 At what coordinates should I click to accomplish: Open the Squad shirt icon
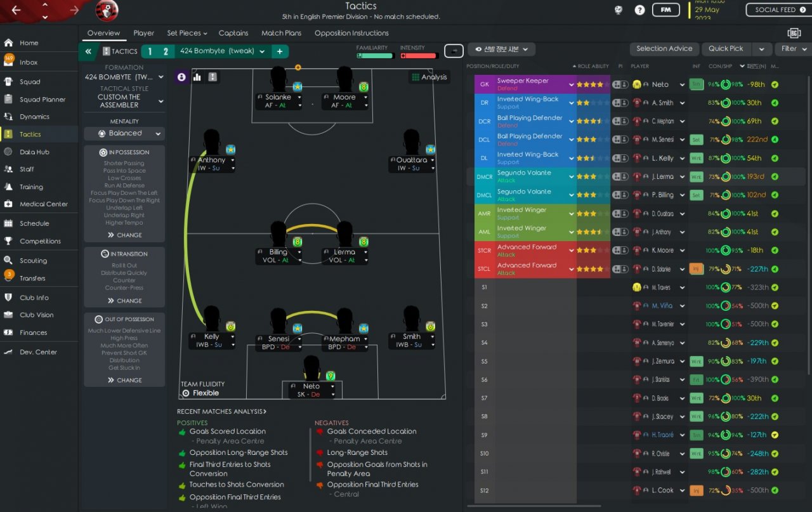[8, 82]
